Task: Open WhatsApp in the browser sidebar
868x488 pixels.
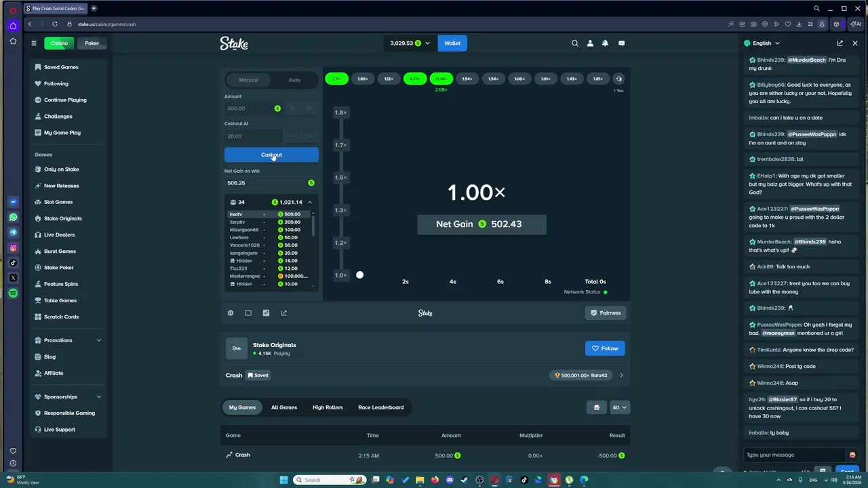Action: [13, 218]
